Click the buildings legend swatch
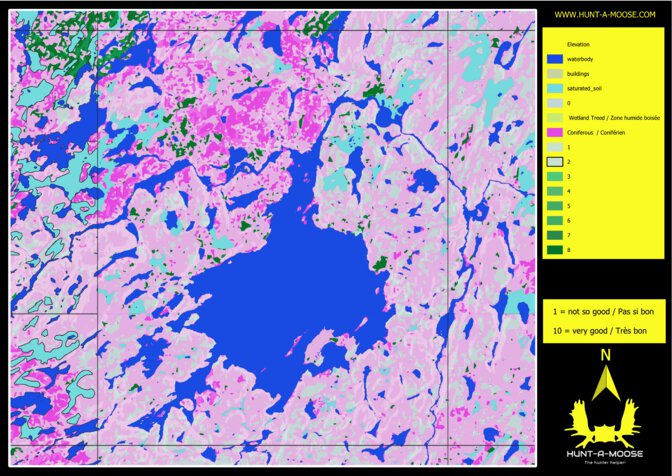This screenshot has width=672, height=476. click(555, 74)
